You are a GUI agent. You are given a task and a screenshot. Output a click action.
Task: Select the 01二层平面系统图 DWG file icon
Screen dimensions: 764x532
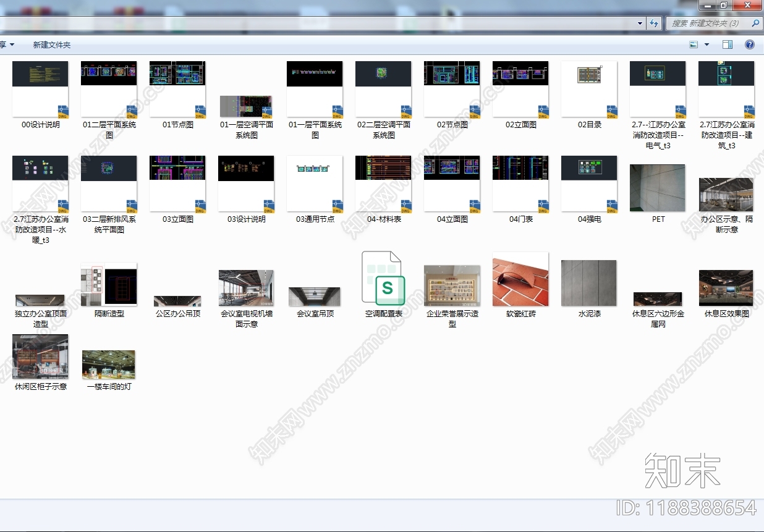click(x=109, y=89)
